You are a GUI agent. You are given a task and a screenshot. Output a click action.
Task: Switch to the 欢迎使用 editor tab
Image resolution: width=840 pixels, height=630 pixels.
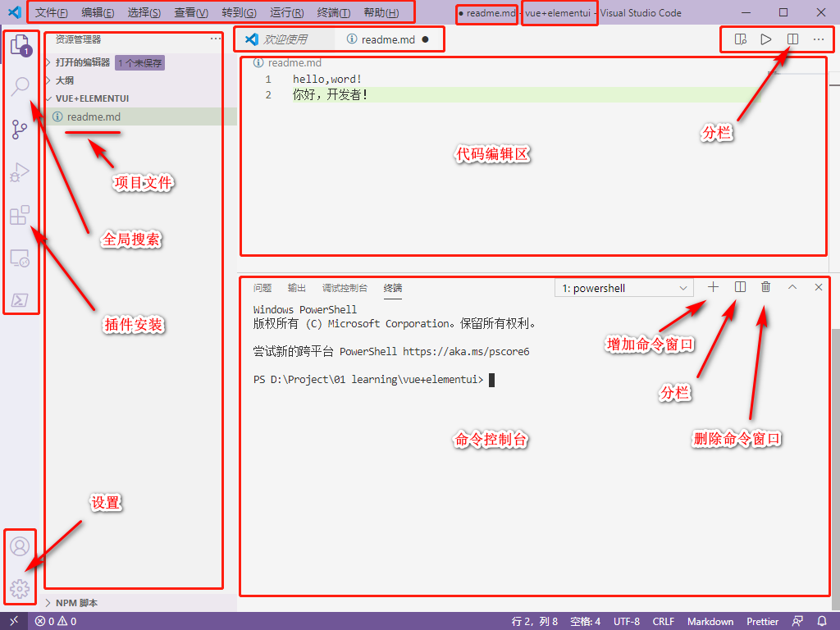click(285, 39)
